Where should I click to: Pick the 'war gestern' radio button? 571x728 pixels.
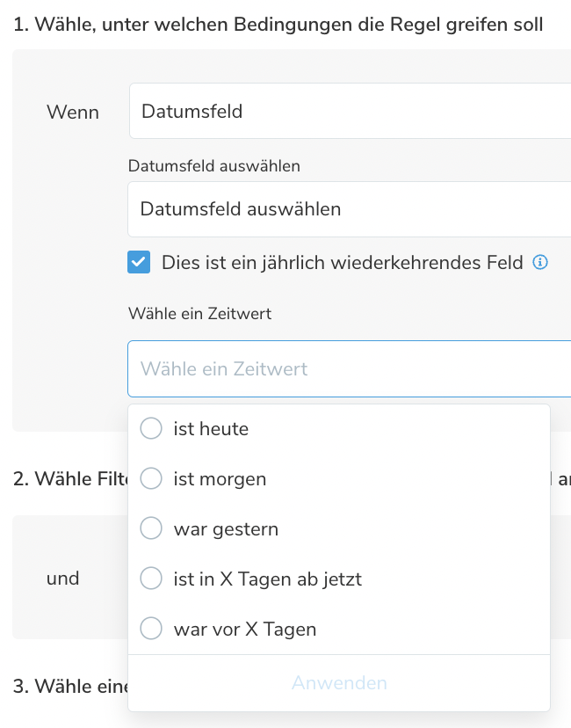click(151, 529)
